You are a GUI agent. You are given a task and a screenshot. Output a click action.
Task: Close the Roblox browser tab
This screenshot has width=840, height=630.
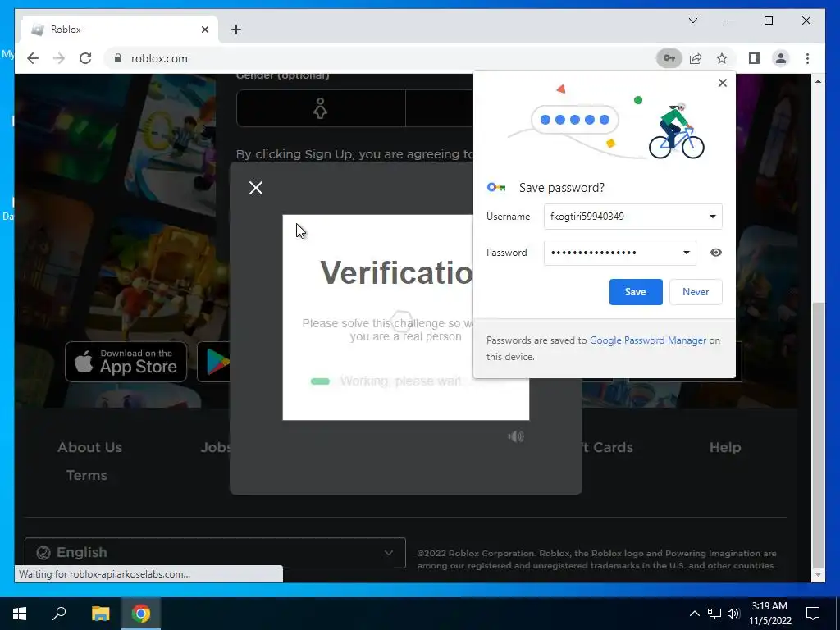tap(204, 30)
